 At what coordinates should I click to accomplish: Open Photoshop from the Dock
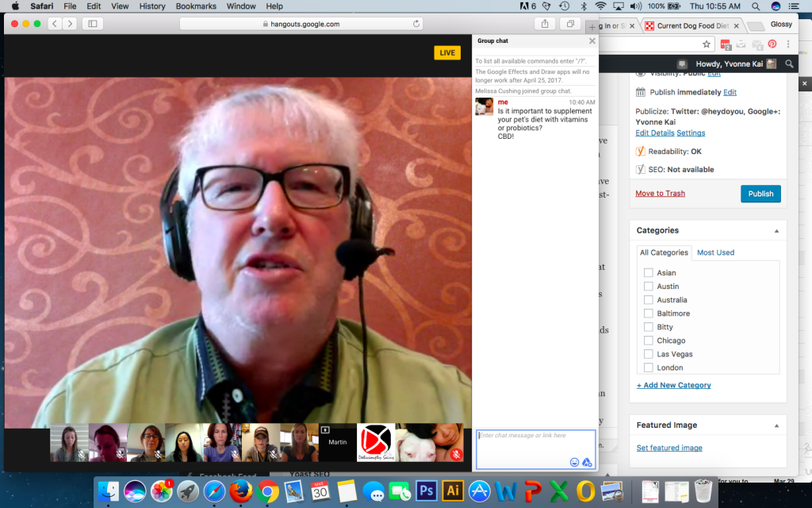426,491
